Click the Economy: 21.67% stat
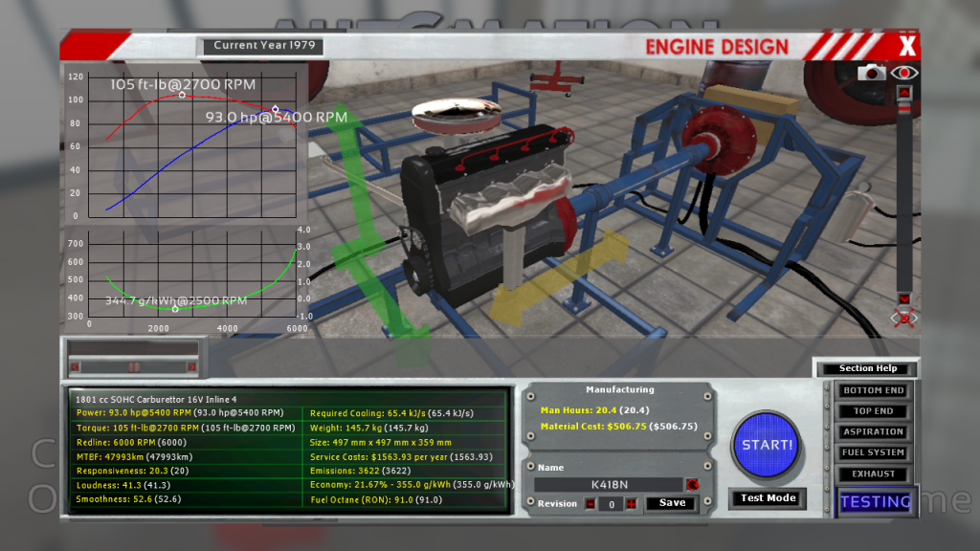Screen dimensions: 980x551 click(412, 485)
